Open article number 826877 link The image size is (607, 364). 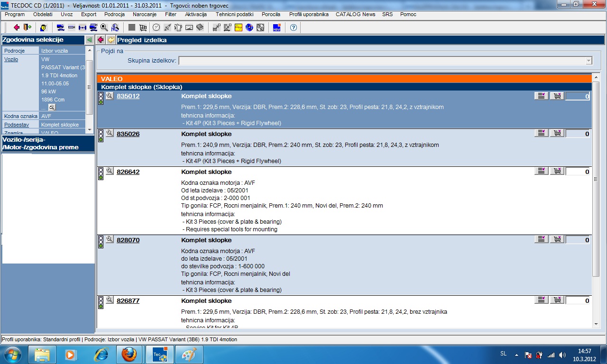(128, 301)
